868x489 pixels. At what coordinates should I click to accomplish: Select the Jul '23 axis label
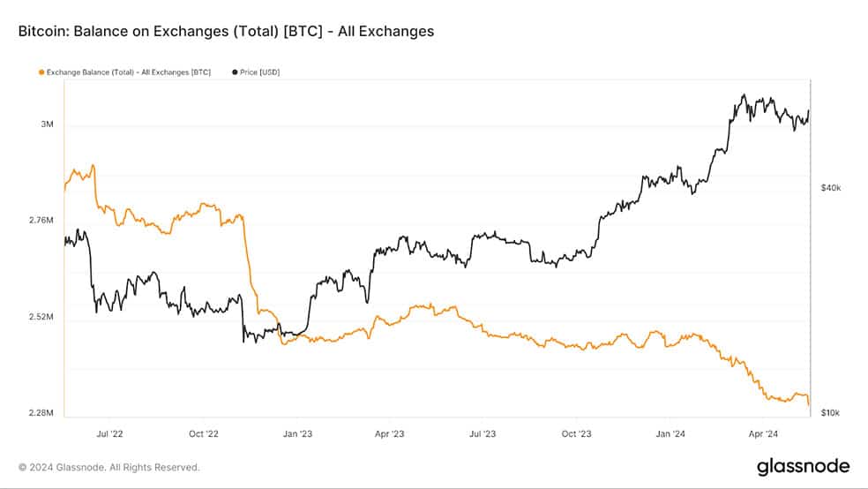[x=483, y=433]
